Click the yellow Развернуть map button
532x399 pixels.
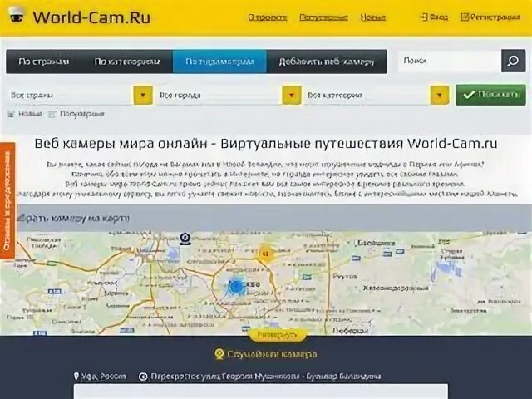(278, 335)
